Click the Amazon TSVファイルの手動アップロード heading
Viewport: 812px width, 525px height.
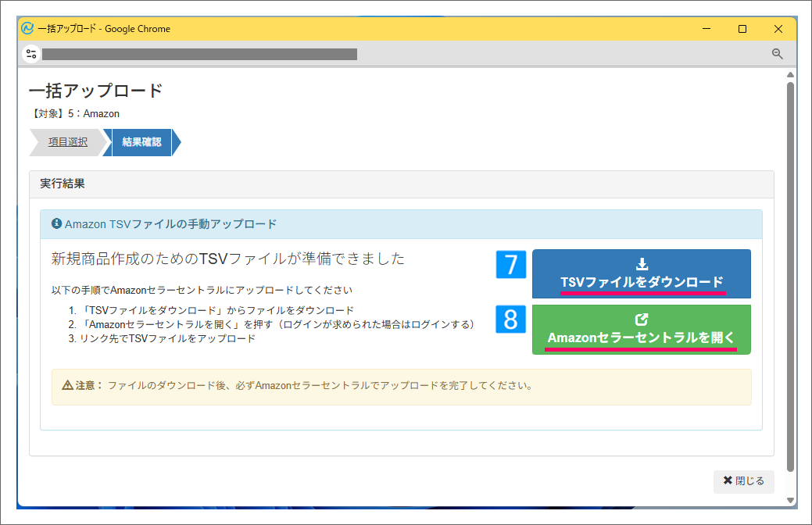coord(170,224)
